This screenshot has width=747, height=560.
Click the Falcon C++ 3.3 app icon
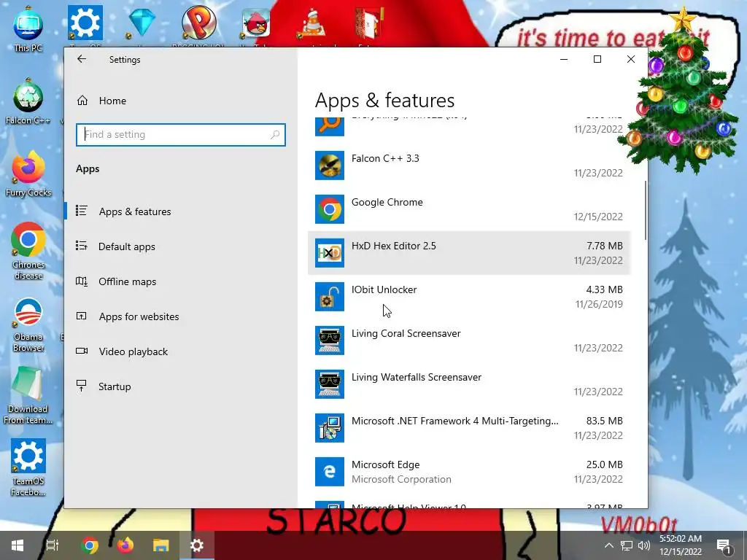coord(329,166)
